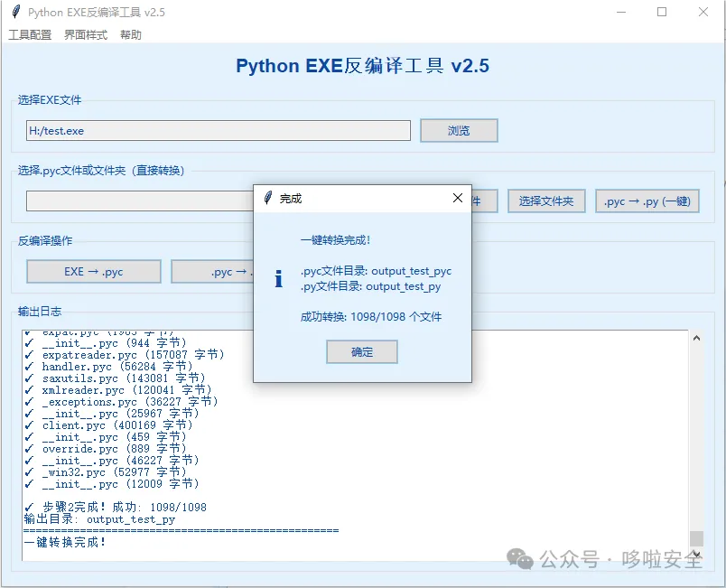Open the 工具配置 menu
This screenshot has width=726, height=588.
pos(30,34)
